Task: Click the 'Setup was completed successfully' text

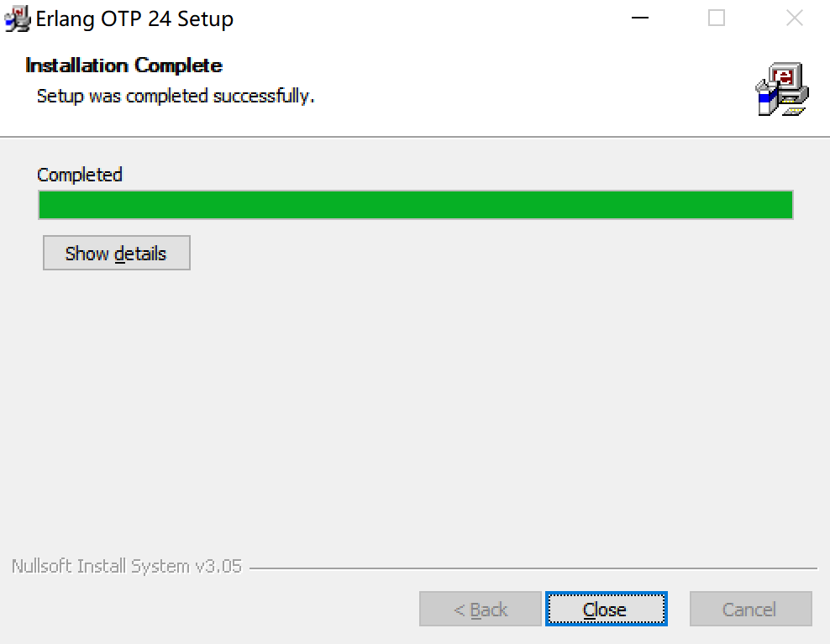Action: tap(176, 97)
